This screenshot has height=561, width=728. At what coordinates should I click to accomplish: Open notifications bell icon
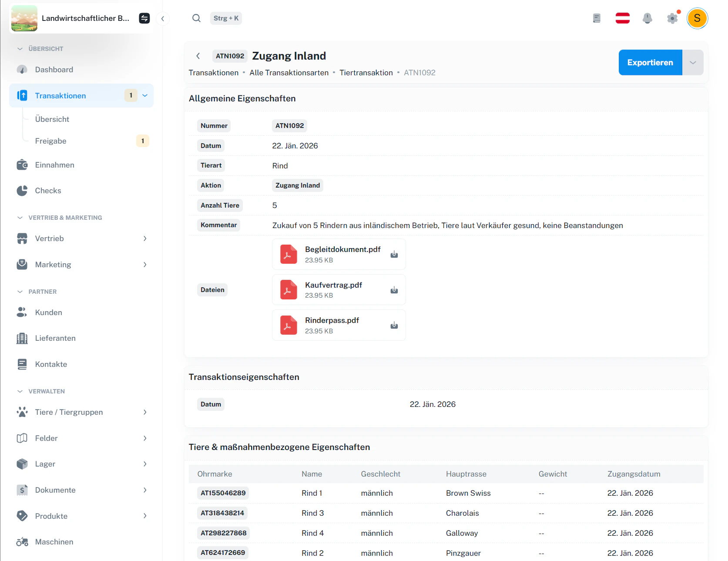pyautogui.click(x=647, y=18)
